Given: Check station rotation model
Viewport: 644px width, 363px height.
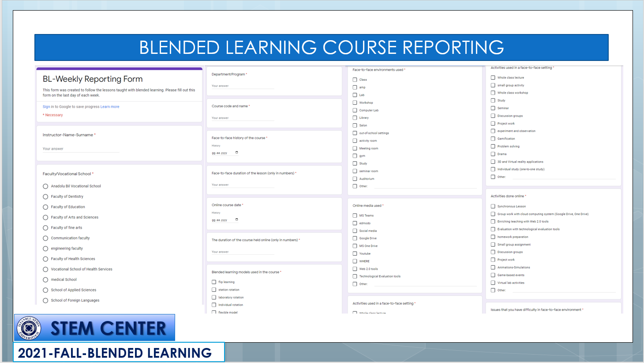Looking at the screenshot, I should pyautogui.click(x=214, y=290).
